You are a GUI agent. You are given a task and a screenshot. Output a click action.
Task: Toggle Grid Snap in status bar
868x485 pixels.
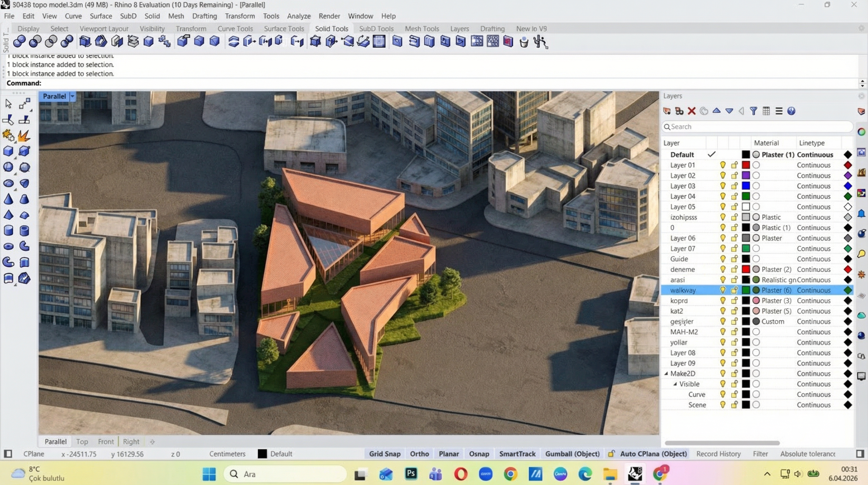pyautogui.click(x=384, y=454)
